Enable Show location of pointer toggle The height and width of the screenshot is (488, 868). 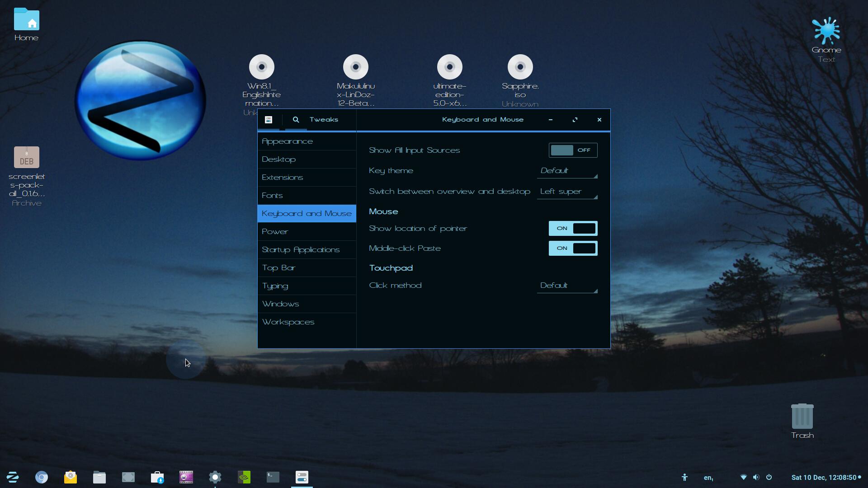point(572,228)
